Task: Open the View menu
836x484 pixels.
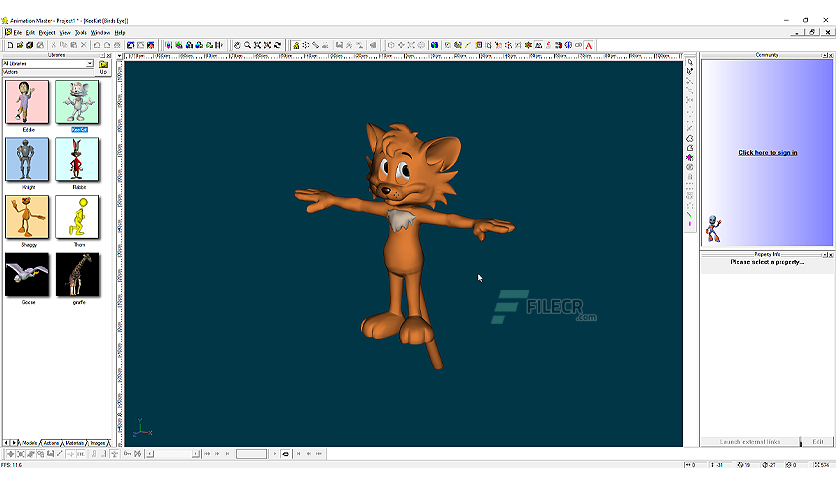Action: pyautogui.click(x=65, y=33)
